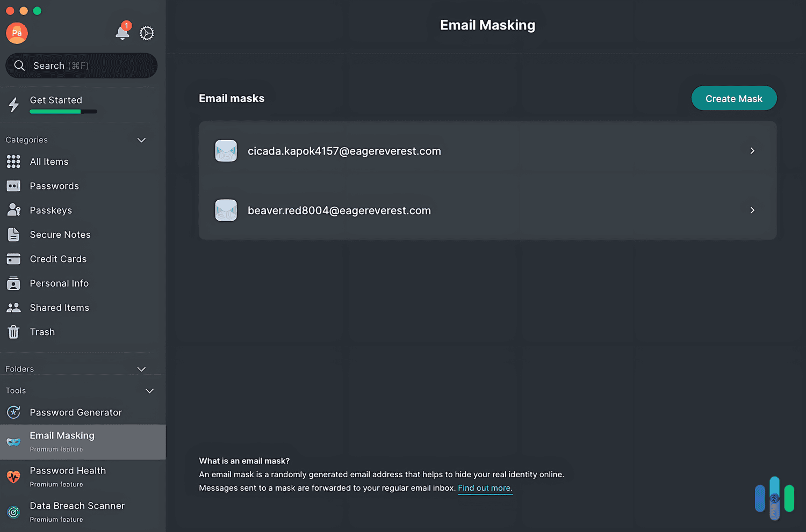
Task: Collapse the Tools section
Action: point(149,391)
